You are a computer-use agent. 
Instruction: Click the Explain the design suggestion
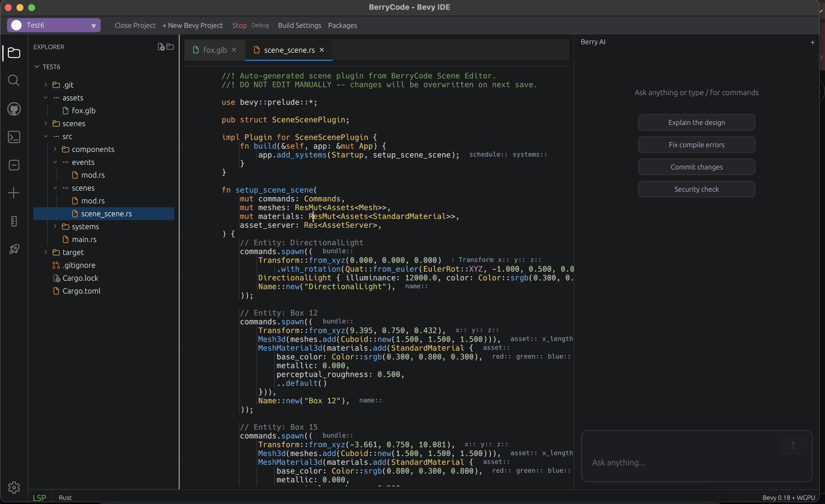(696, 122)
